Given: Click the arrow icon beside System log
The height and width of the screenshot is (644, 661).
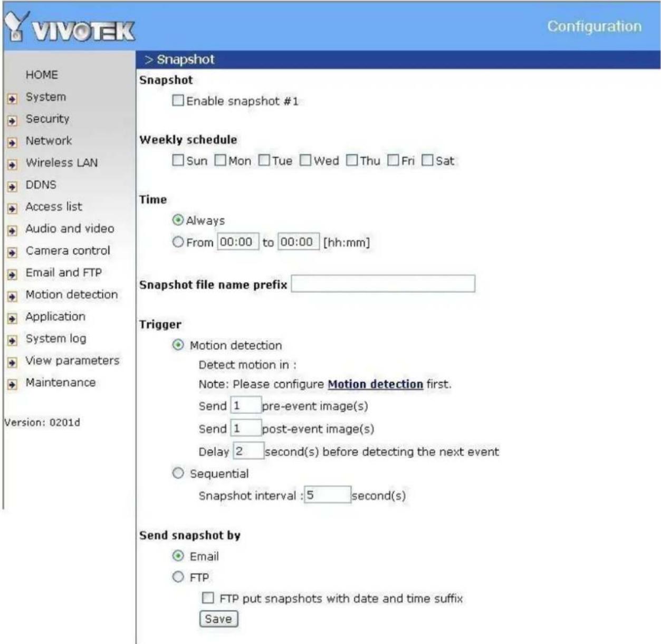Looking at the screenshot, I should (x=12, y=340).
